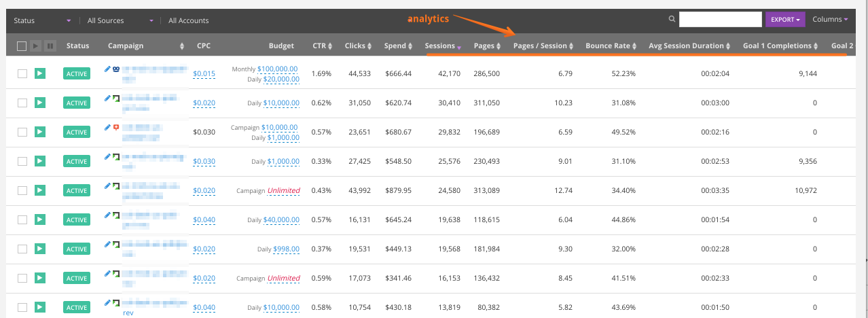
Task: Click the pencil icon on the 16,131 clicks row
Action: pyautogui.click(x=107, y=215)
